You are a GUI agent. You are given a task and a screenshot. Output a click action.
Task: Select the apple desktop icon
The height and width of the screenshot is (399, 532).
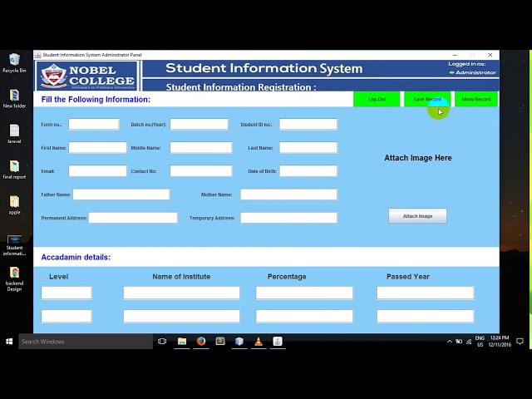[x=14, y=205]
